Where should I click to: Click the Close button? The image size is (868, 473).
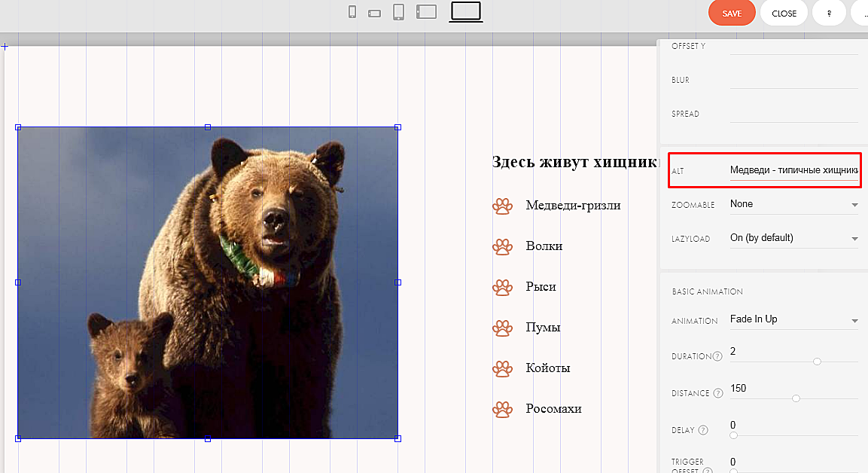pos(784,14)
